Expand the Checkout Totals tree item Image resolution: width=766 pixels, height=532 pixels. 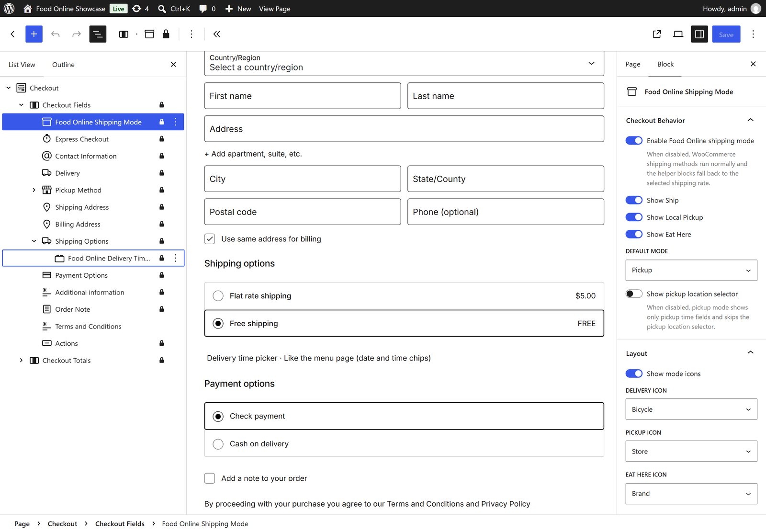coord(21,361)
